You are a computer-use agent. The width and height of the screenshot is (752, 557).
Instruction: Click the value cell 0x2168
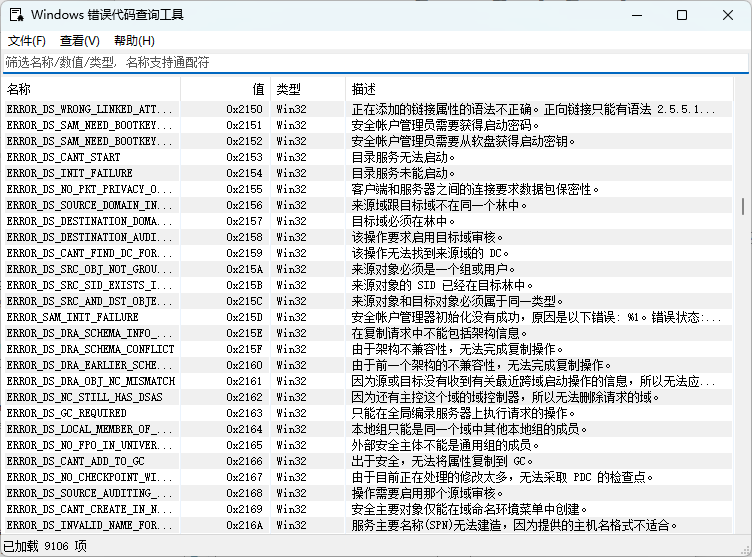point(244,493)
